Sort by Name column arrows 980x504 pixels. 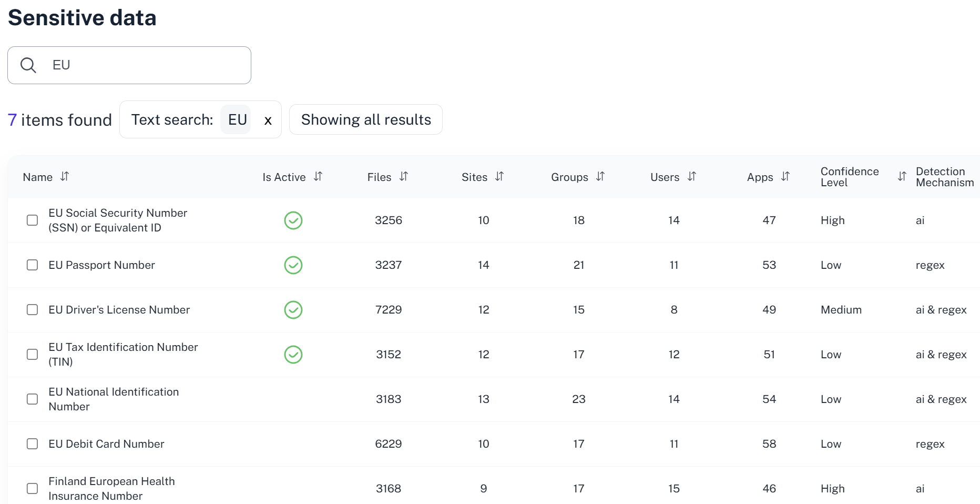pos(65,177)
